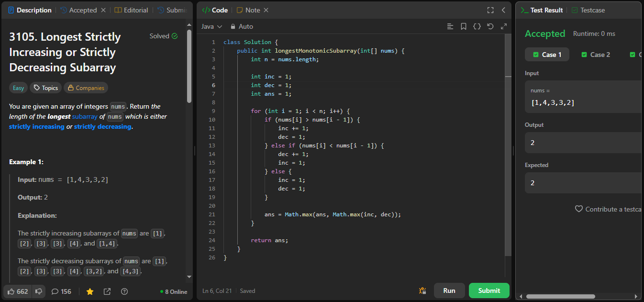Open the Java language dropdown

(x=211, y=26)
